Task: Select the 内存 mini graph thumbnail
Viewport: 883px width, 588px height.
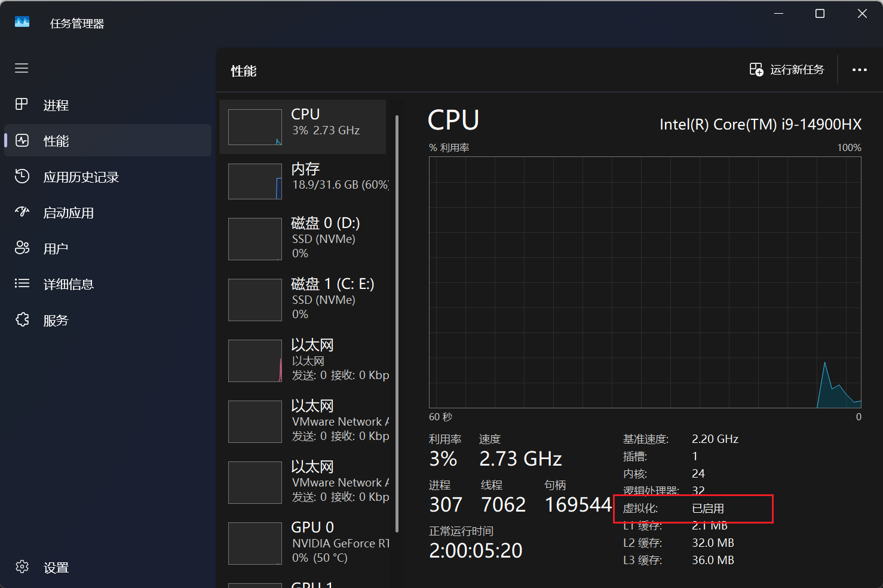Action: click(255, 181)
